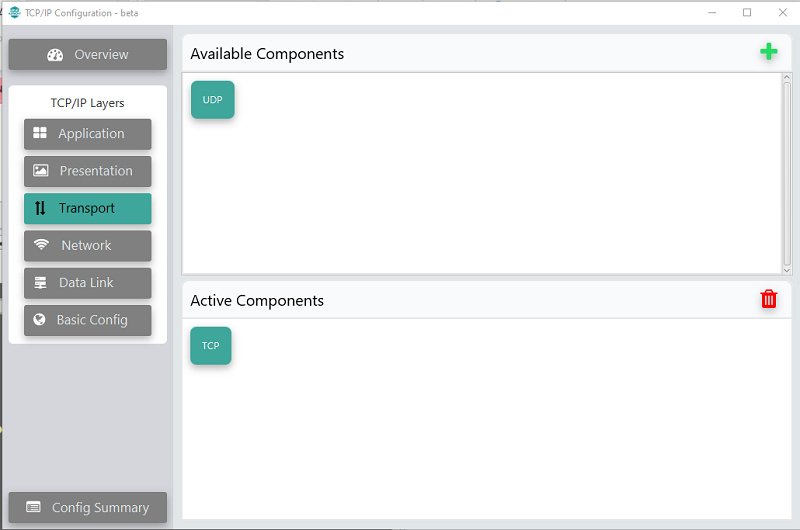Screen dimensions: 800x530
Task: Click the red trash delete icon
Action: tap(768, 299)
